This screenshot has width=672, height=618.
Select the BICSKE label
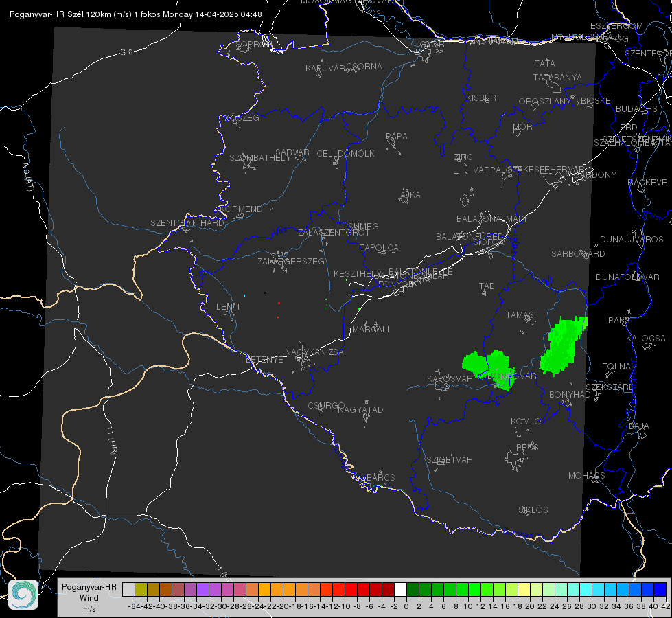(x=596, y=101)
